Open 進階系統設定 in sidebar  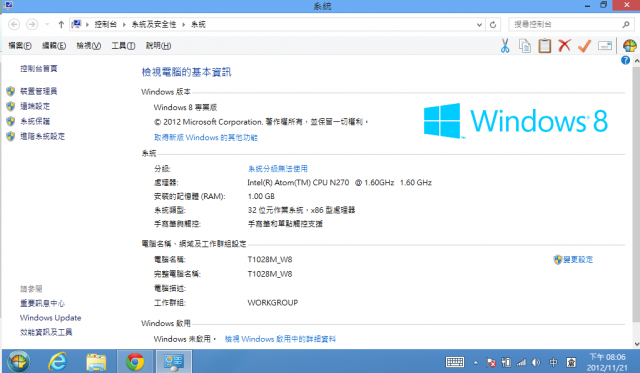click(x=42, y=136)
